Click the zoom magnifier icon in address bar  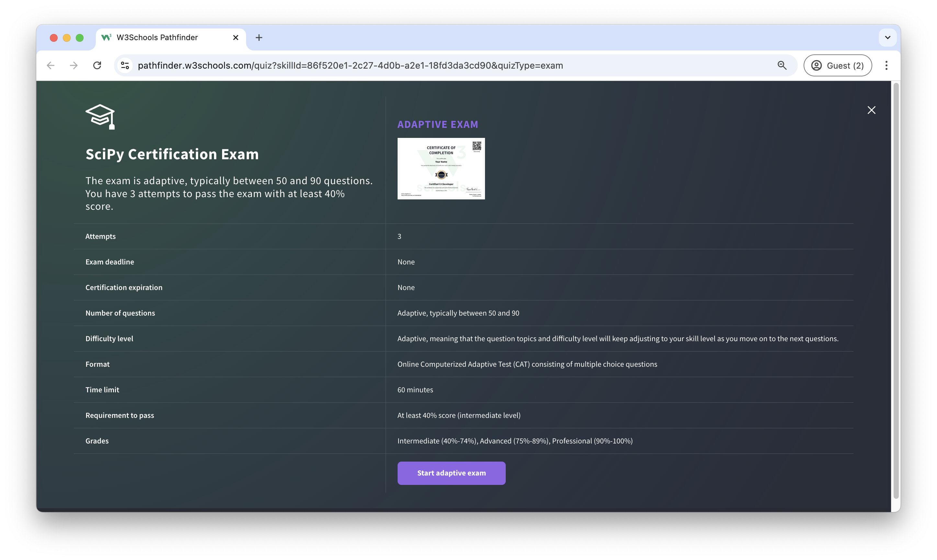(782, 66)
